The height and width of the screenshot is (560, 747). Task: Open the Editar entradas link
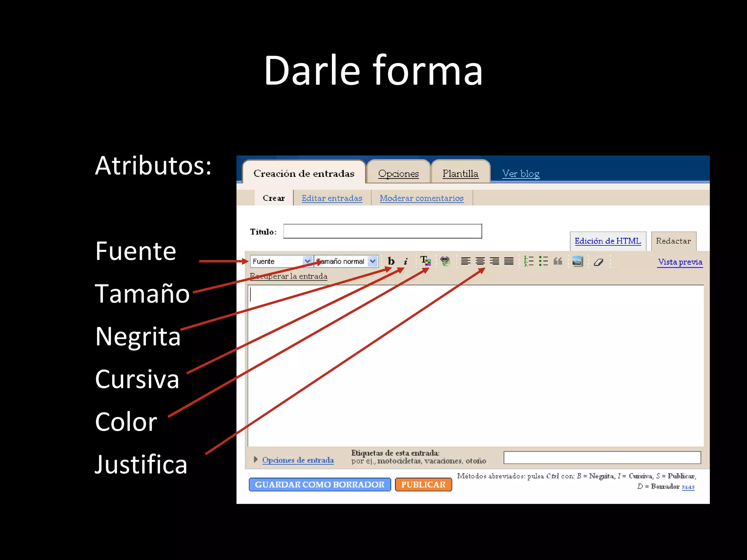(x=332, y=198)
